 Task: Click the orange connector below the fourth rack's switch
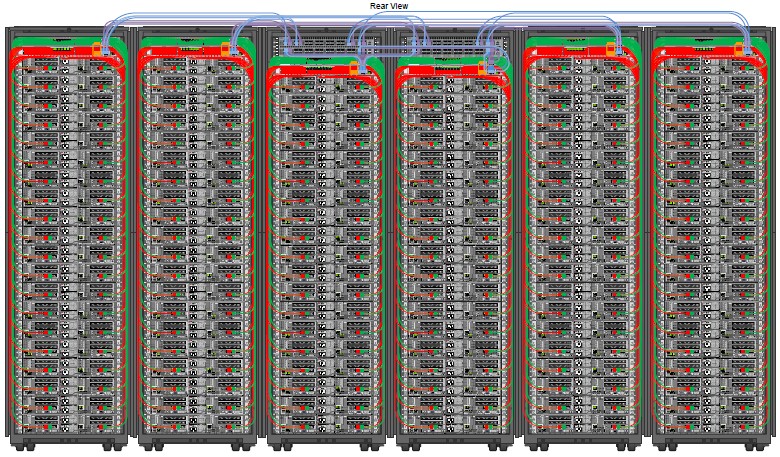pyautogui.click(x=482, y=69)
